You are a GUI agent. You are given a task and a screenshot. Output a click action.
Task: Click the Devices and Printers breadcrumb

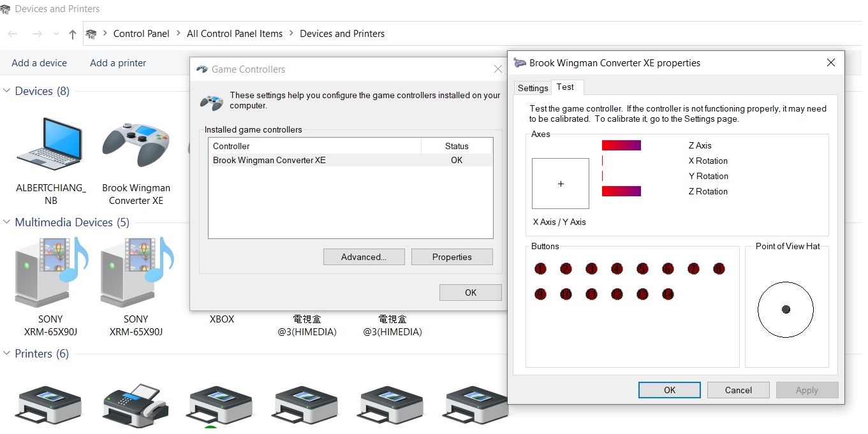pos(342,34)
